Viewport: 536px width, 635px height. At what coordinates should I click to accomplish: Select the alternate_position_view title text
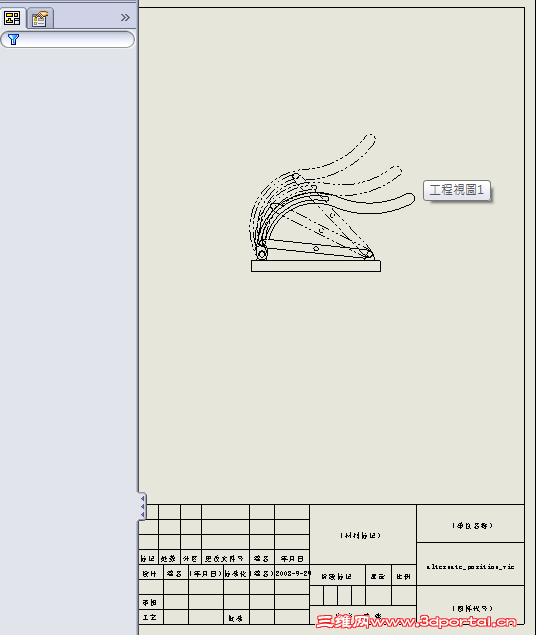click(x=470, y=567)
